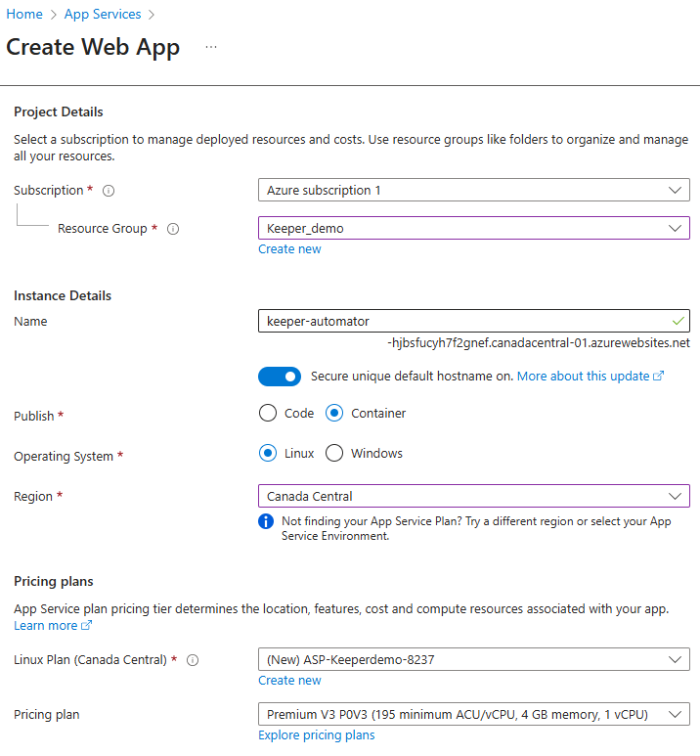Open the ellipsis menu beside Create Web App
700x756 pixels.
click(211, 48)
